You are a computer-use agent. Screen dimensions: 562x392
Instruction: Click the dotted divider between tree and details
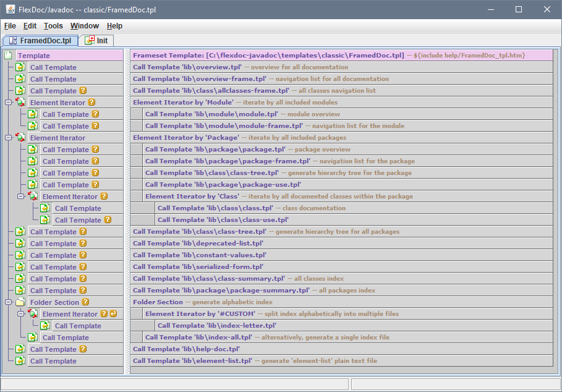coord(127,210)
